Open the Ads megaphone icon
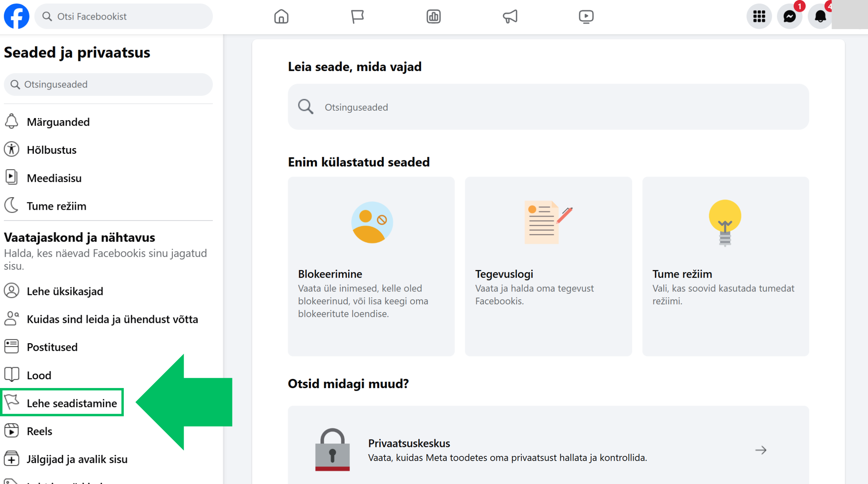The height and width of the screenshot is (484, 868). pos(510,16)
